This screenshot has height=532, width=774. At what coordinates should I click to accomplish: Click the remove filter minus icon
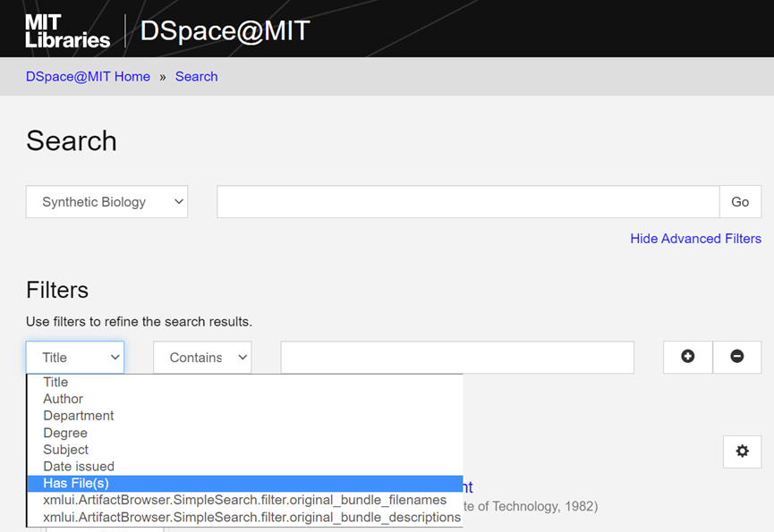click(x=737, y=357)
